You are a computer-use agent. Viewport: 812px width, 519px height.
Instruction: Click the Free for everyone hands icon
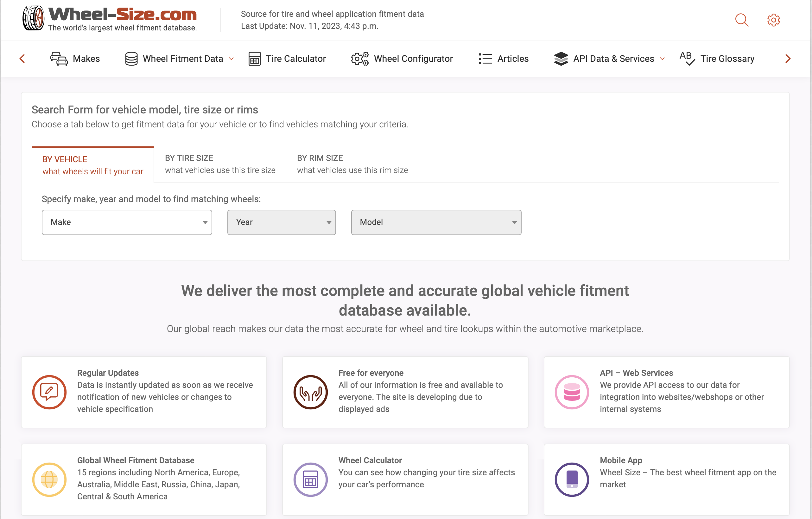(311, 392)
